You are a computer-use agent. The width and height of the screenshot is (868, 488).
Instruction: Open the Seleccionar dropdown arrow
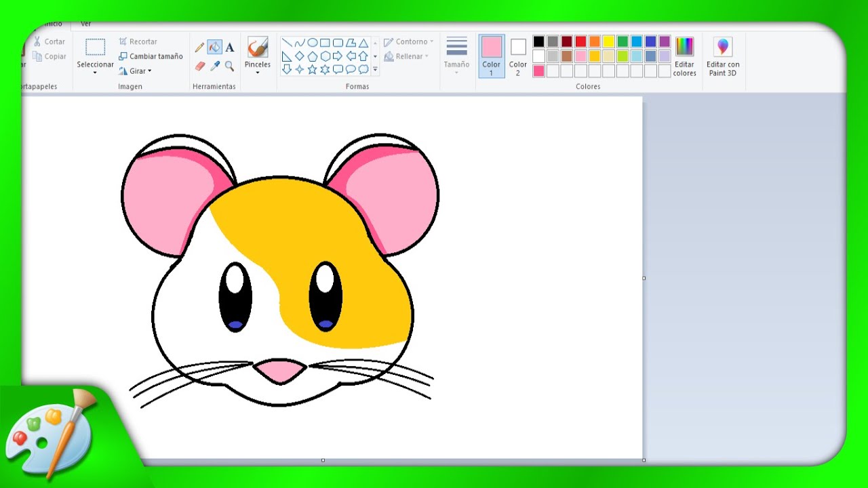tap(95, 73)
